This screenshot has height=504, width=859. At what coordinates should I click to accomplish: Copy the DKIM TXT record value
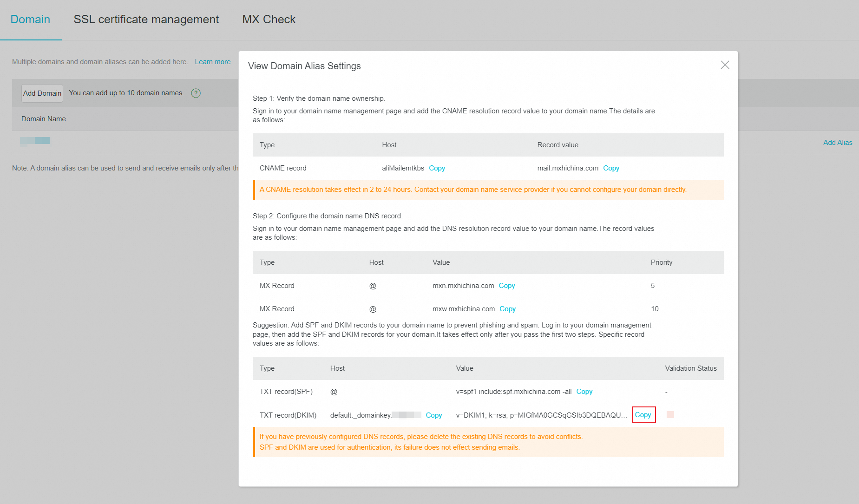643,415
